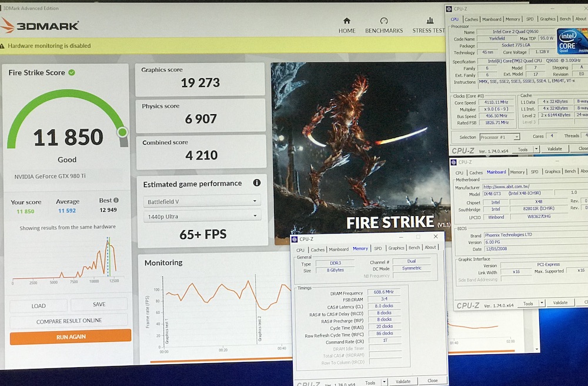Expand Tools arrow in CPU-Z Memory window
588x386 pixels.
[x=384, y=382]
